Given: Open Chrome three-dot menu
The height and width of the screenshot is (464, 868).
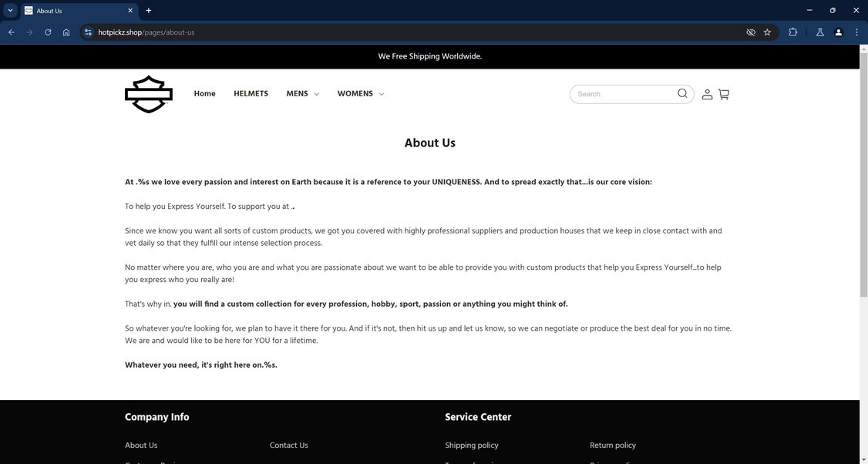Looking at the screenshot, I should (x=856, y=32).
